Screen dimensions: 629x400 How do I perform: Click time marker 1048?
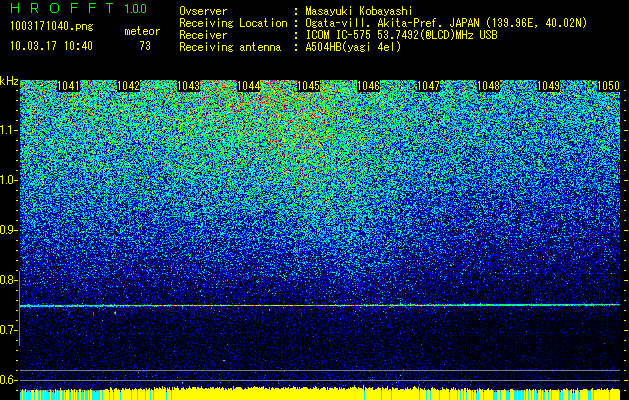(489, 86)
